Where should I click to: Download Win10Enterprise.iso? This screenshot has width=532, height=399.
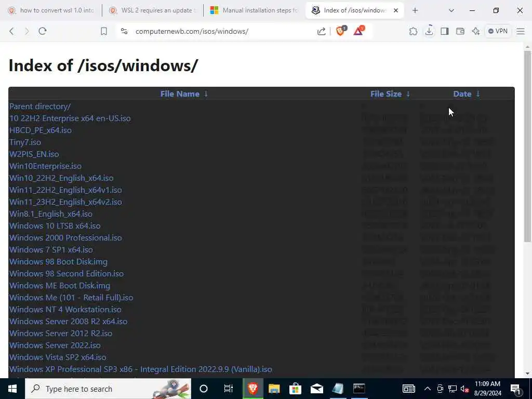(46, 166)
